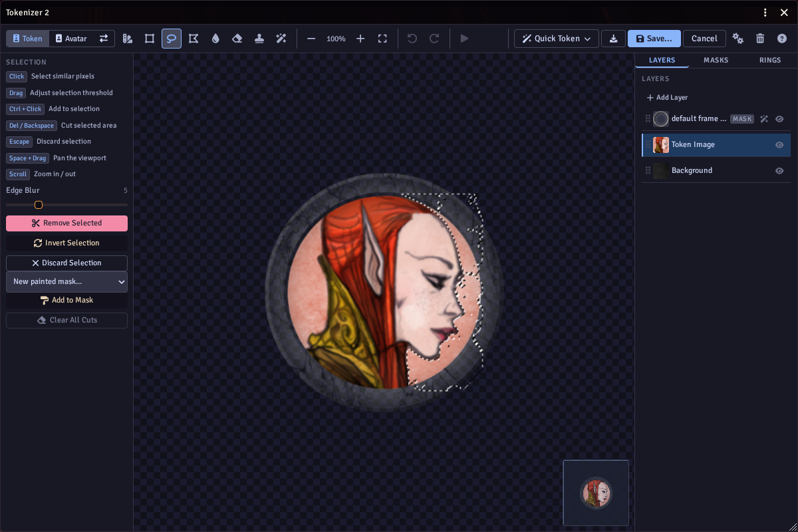Zoom out with the minus icon
The height and width of the screenshot is (532, 798).
click(311, 39)
